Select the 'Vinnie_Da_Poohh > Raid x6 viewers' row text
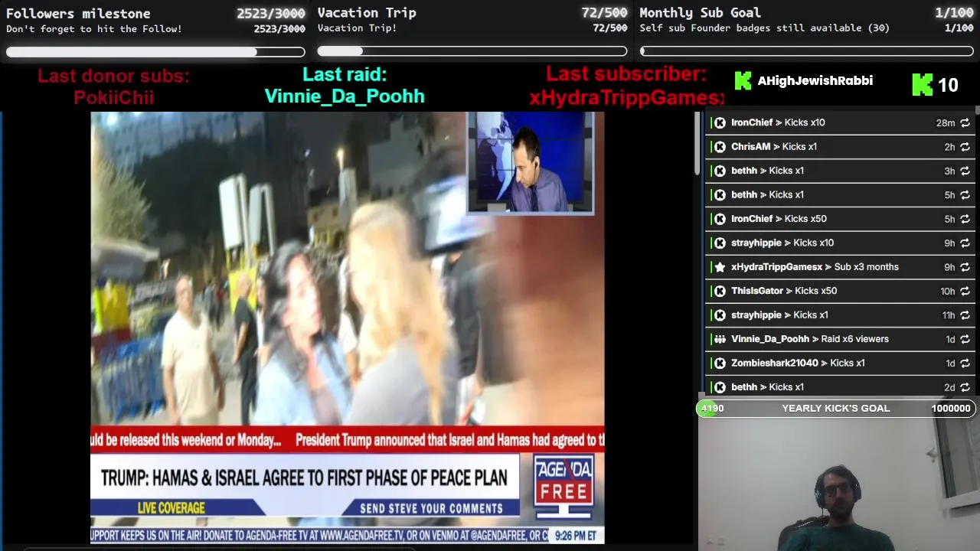 [x=810, y=339]
